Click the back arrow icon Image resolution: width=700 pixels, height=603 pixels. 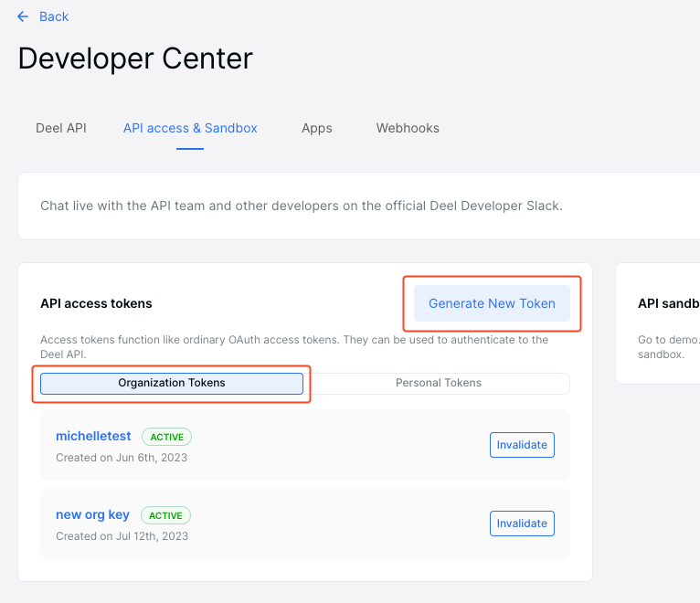point(23,16)
